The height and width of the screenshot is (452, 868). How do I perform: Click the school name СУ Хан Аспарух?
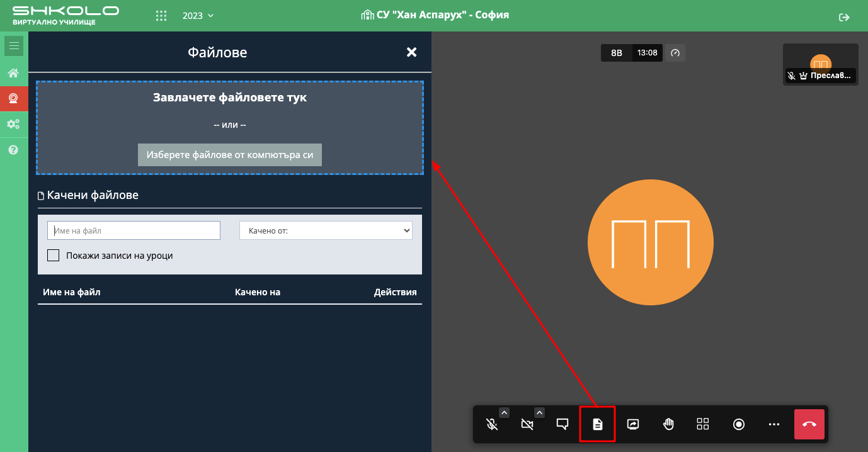[x=435, y=14]
